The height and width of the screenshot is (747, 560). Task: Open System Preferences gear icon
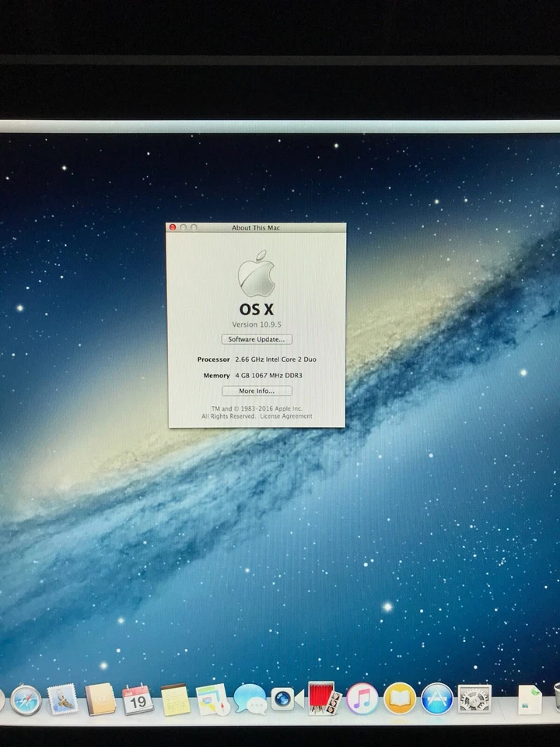pyautogui.click(x=474, y=699)
